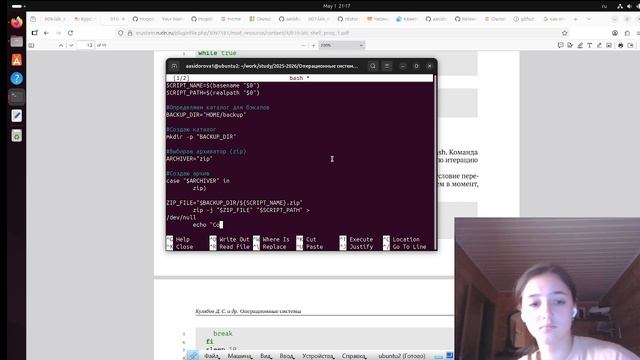Click the mkdir -p "BACKUP_DIR" line
Screen dimensions: 640x360
pyautogui.click(x=201, y=137)
